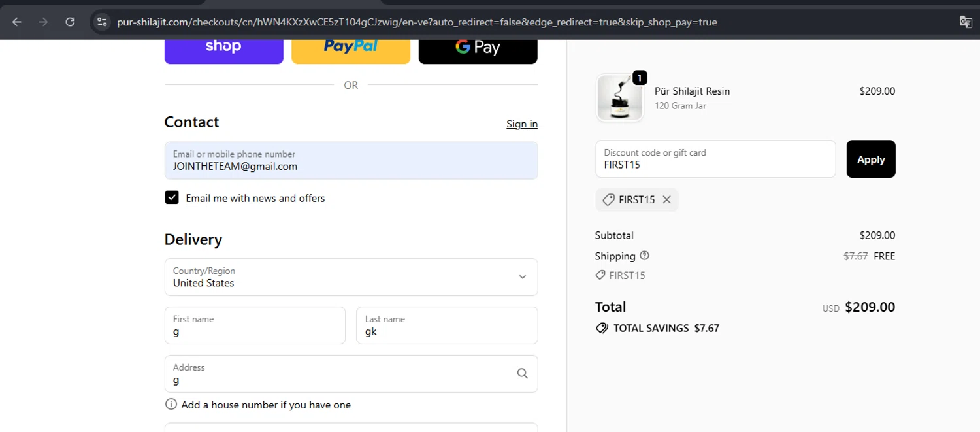
Task: Reload the checkout page
Action: 70,22
